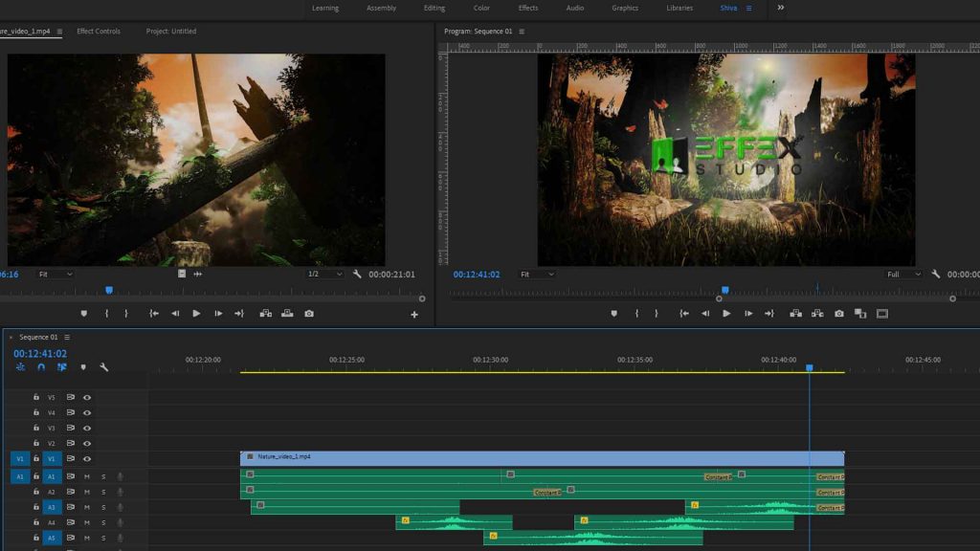Toggle the timeline Snap magnet icon

(41, 367)
